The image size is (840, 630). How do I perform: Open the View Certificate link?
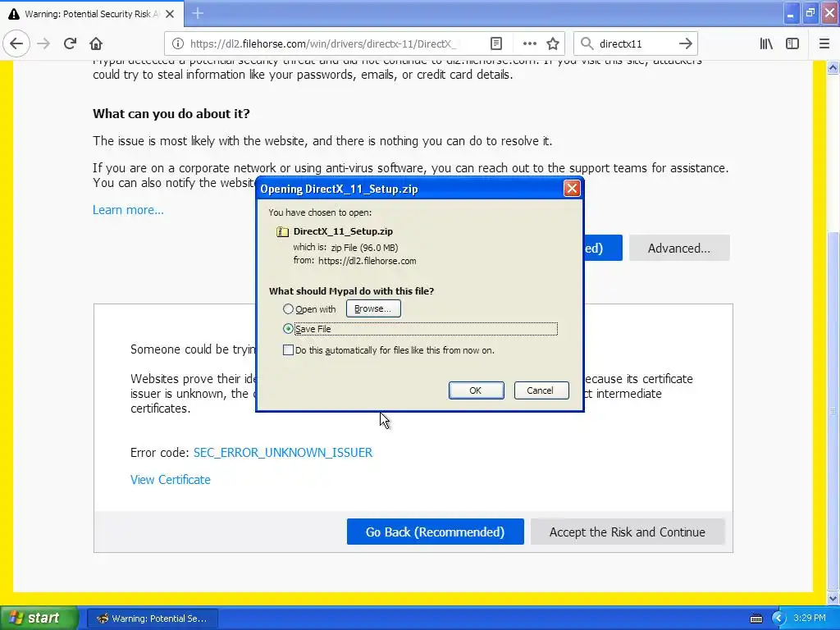pyautogui.click(x=171, y=479)
